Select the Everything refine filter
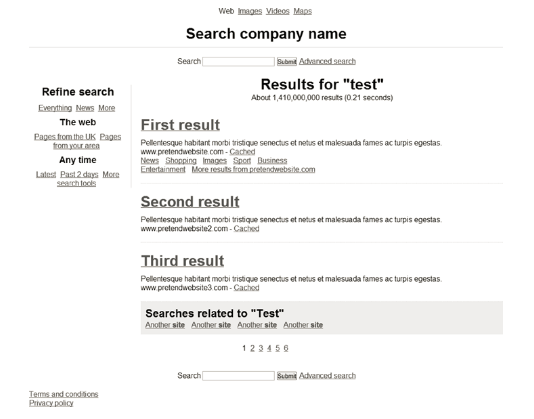The image size is (534, 419). tap(55, 108)
